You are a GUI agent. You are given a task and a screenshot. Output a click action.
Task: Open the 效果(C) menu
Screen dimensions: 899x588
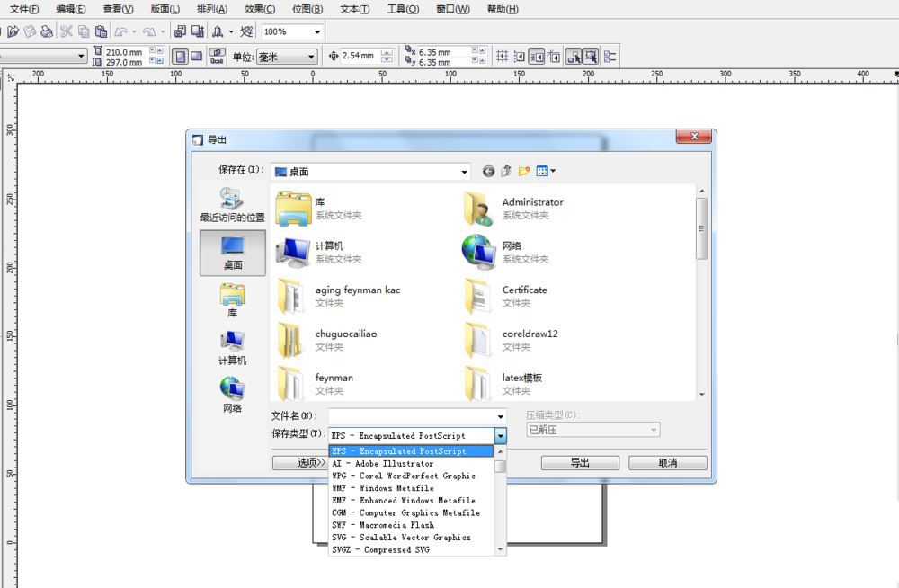pyautogui.click(x=259, y=9)
